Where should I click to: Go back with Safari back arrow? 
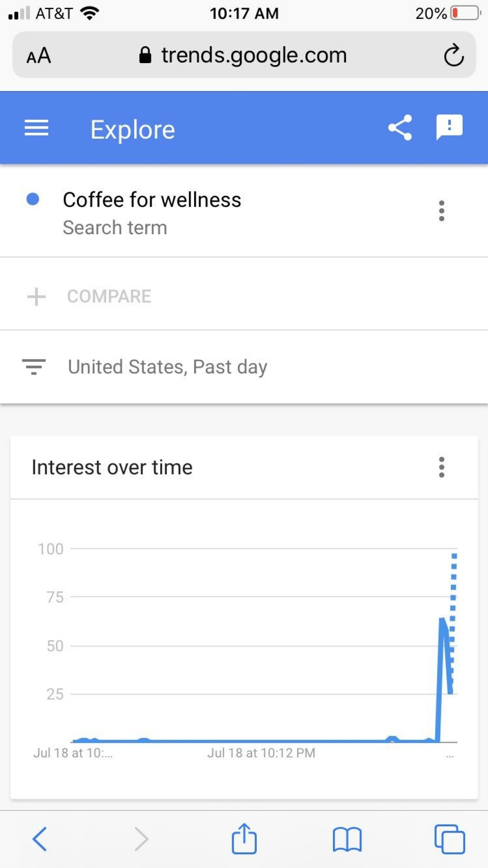pos(40,839)
